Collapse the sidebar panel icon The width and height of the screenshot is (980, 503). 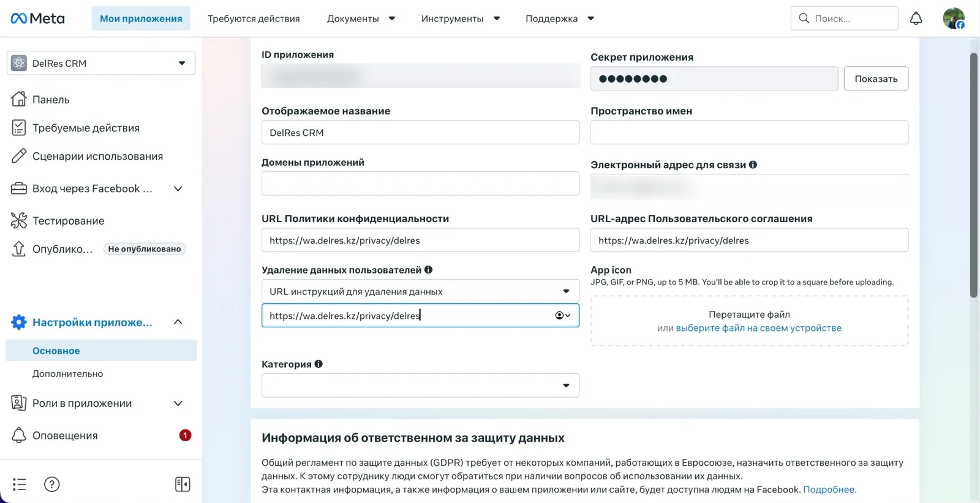coord(183,484)
